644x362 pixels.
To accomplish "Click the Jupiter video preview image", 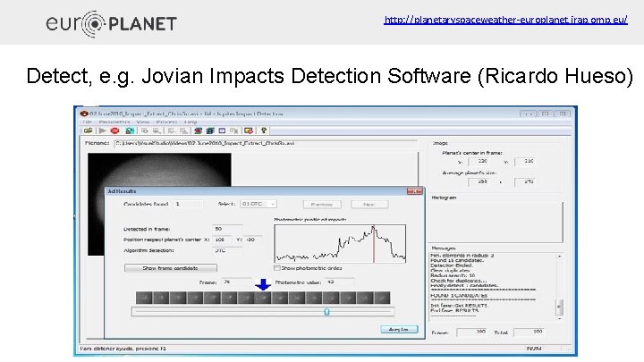I will pyautogui.click(x=159, y=171).
